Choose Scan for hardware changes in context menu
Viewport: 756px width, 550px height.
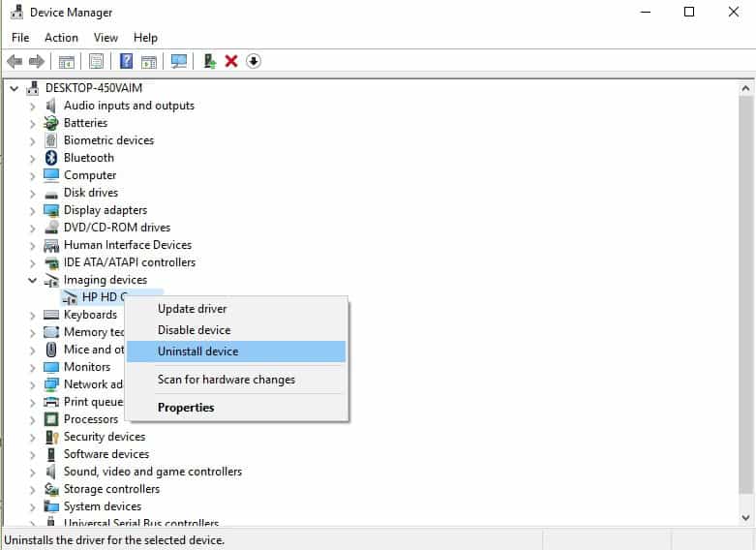click(x=236, y=380)
